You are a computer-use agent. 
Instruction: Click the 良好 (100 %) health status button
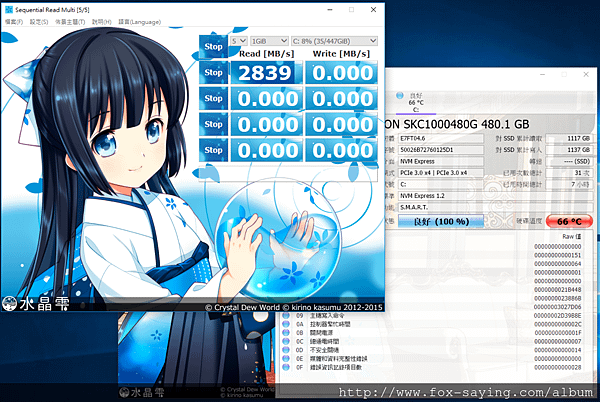441,221
